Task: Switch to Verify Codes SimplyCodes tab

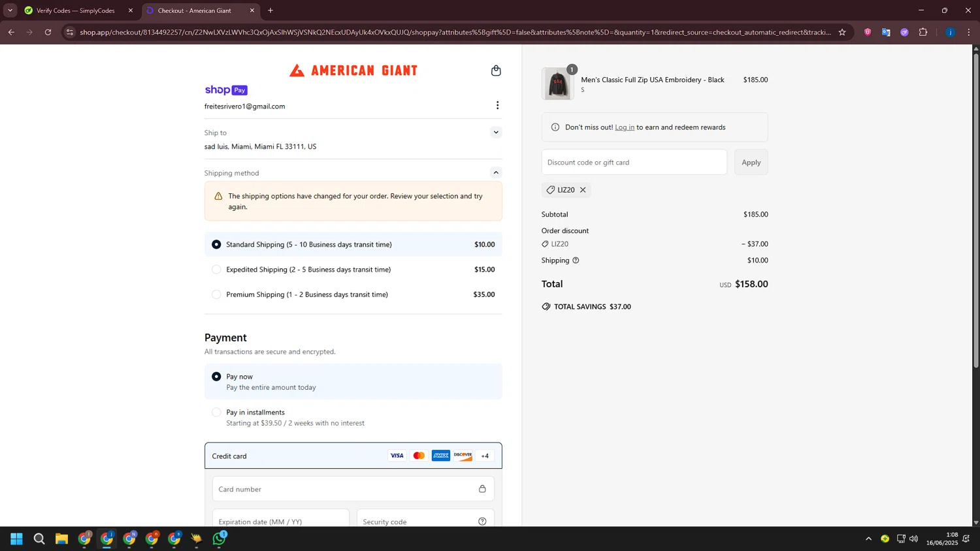Action: tap(75, 10)
